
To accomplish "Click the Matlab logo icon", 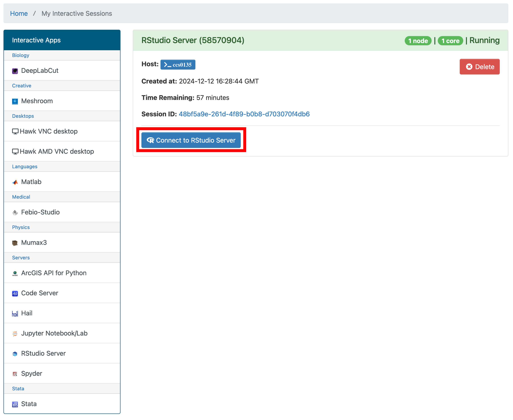I will pyautogui.click(x=15, y=182).
